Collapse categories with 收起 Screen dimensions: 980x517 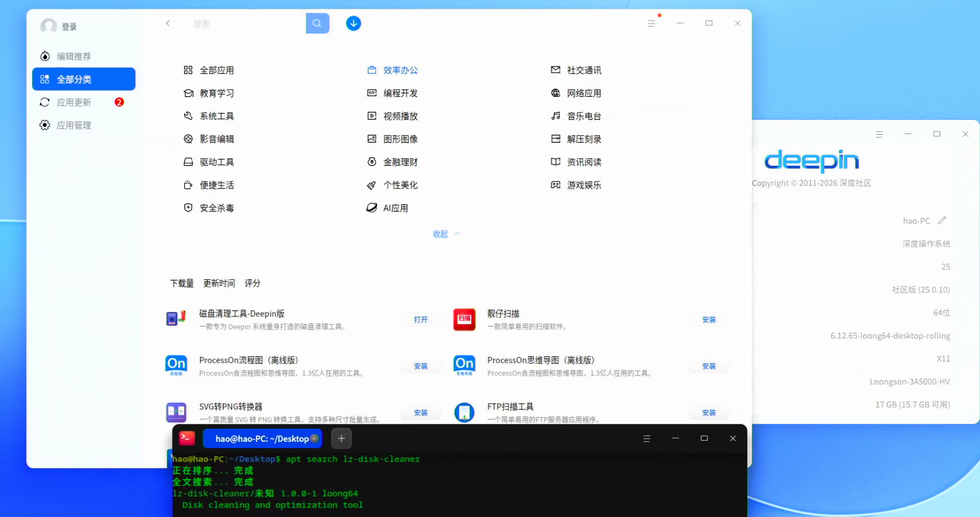point(447,234)
